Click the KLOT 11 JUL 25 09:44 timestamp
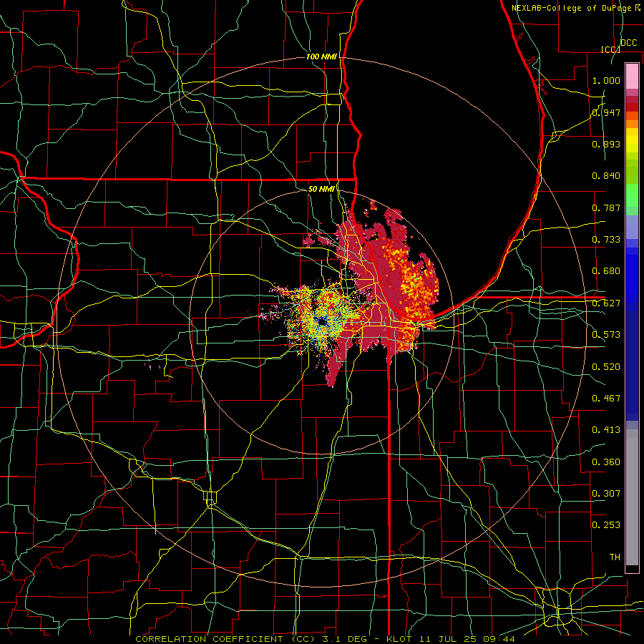 (451, 639)
